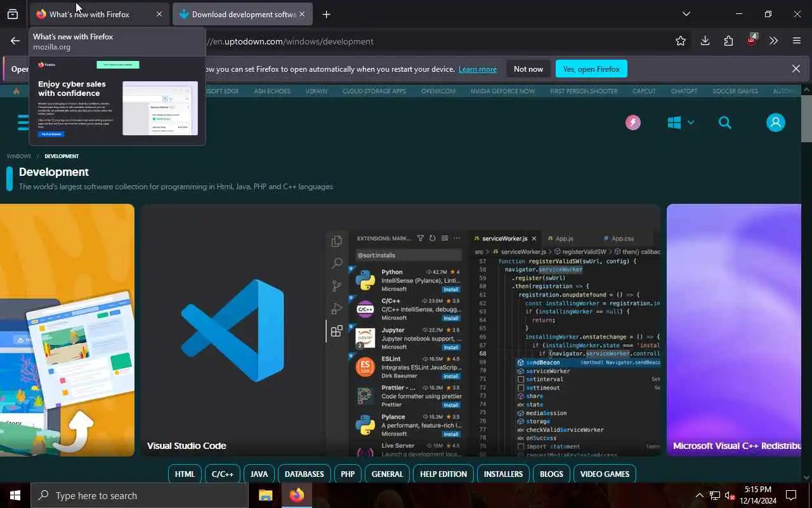Image resolution: width=812 pixels, height=508 pixels.
Task: Open the ASH ECHOES trending link
Action: 272,91
